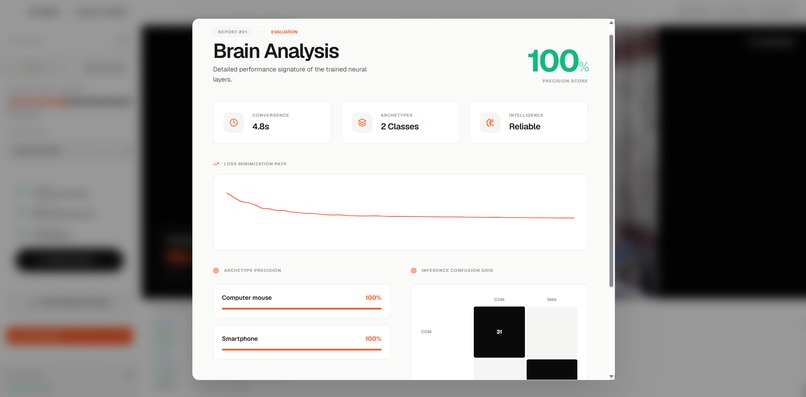Click the 100% precision score
This screenshot has height=397, width=806.
[558, 61]
